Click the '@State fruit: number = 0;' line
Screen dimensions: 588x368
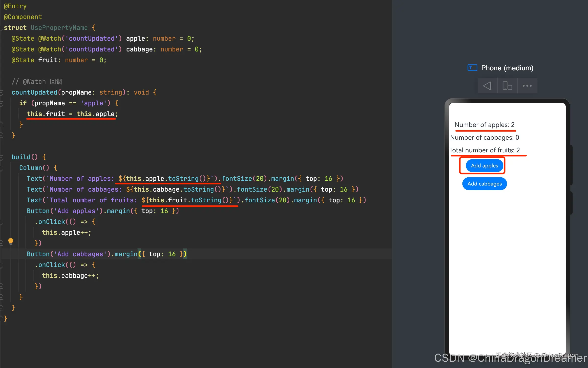pos(59,60)
